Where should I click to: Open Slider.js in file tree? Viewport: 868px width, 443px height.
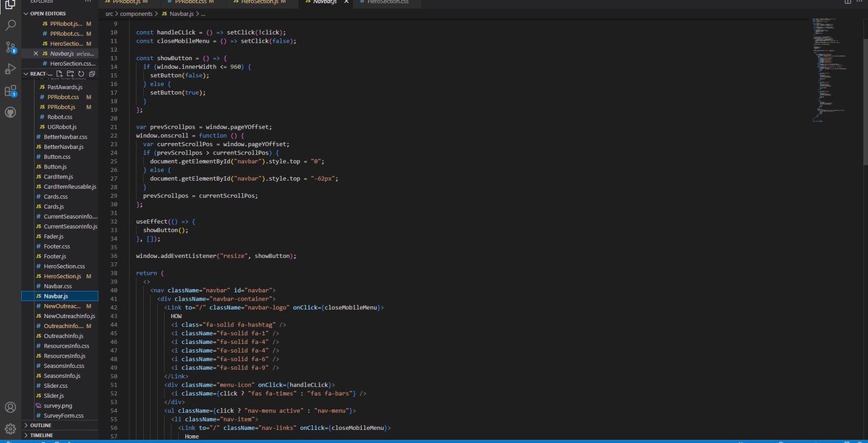60,395
